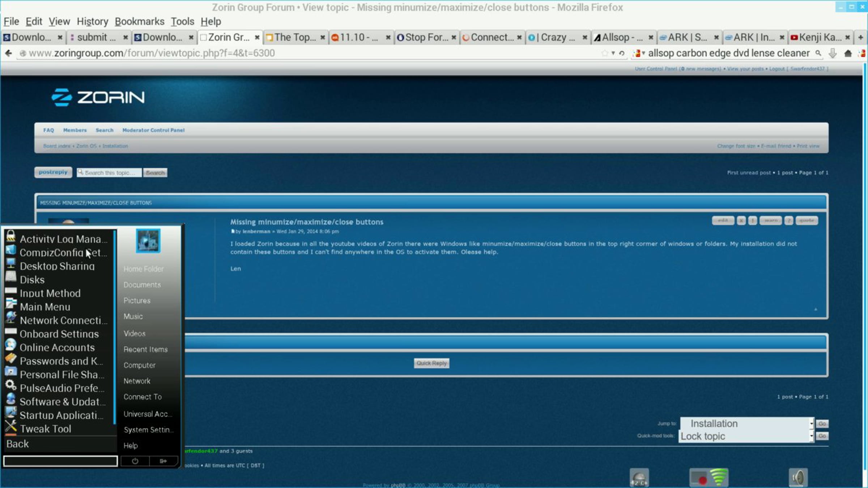This screenshot has width=868, height=488.
Task: Launch the Disks utility
Action: pos(60,279)
